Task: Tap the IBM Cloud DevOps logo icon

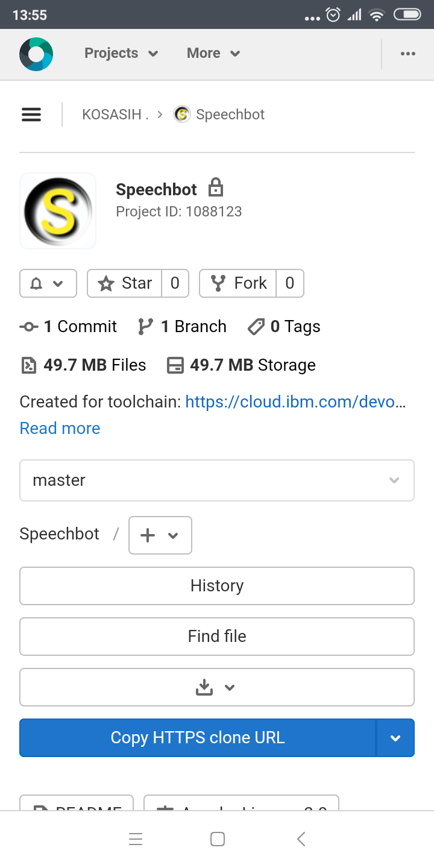Action: pyautogui.click(x=36, y=54)
